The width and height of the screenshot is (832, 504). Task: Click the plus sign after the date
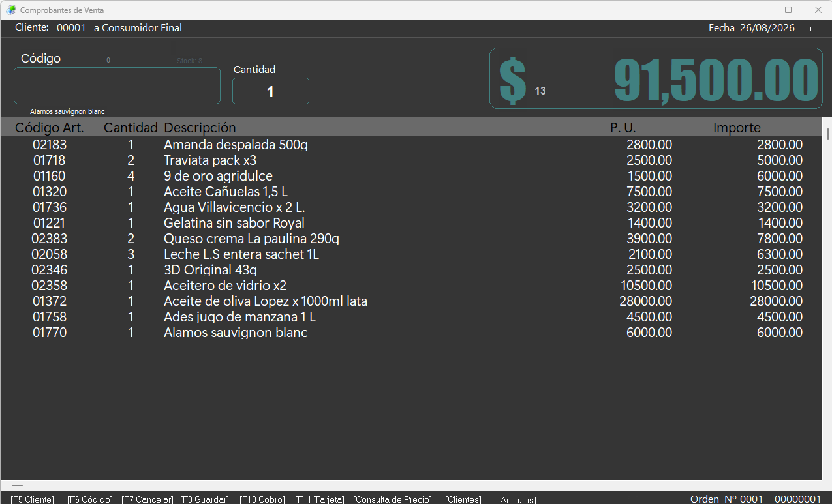[810, 29]
